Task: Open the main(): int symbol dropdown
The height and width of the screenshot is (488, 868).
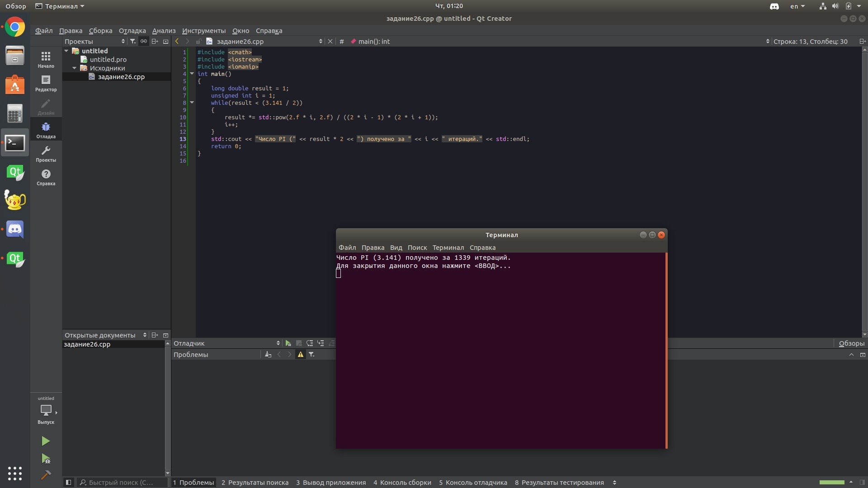Action: point(373,41)
